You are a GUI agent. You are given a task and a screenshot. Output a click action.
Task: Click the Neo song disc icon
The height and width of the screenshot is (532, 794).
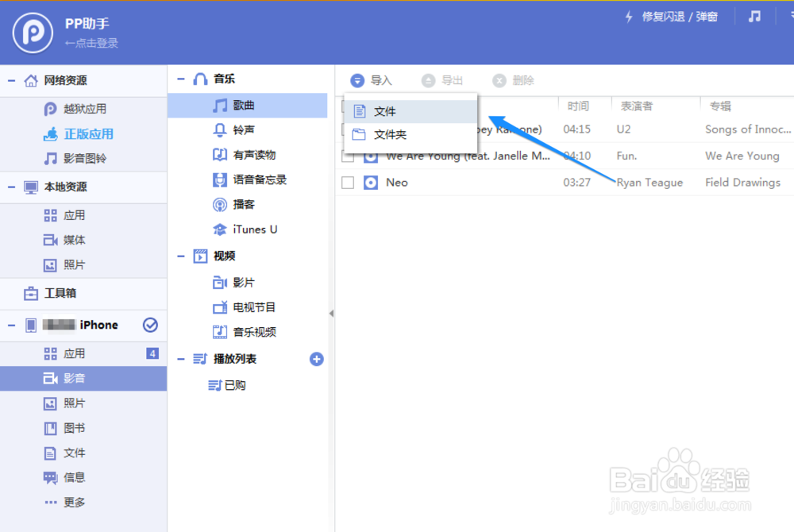[x=371, y=183]
